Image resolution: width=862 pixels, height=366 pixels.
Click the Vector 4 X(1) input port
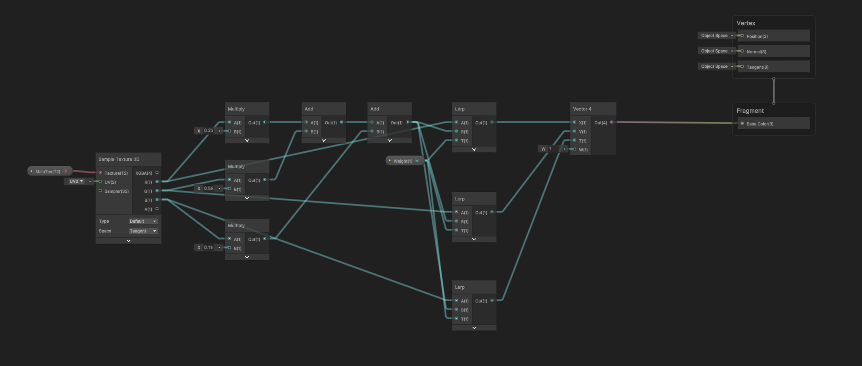[574, 122]
